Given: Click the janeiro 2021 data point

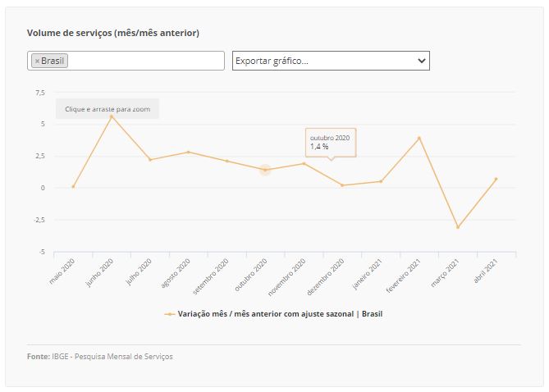Looking at the screenshot, I should 381,181.
